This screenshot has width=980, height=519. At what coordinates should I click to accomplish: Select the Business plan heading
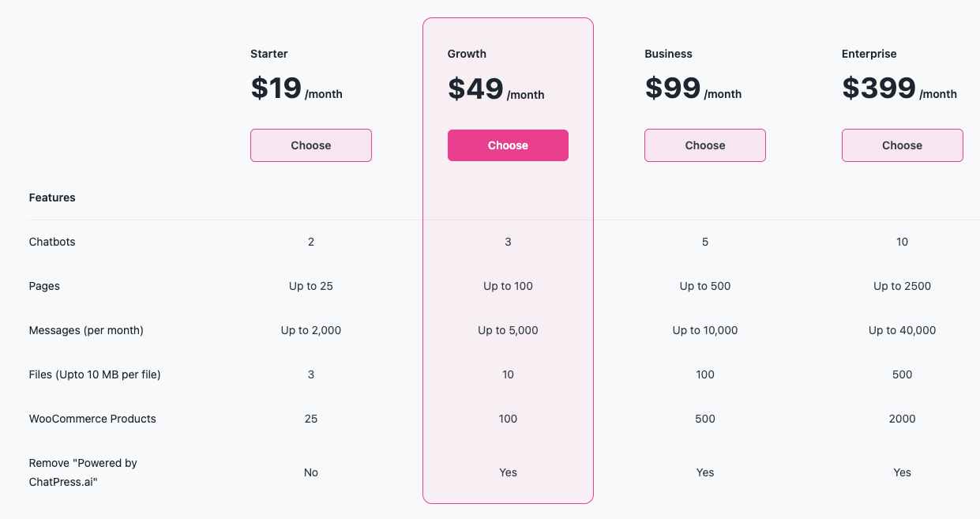[668, 54]
